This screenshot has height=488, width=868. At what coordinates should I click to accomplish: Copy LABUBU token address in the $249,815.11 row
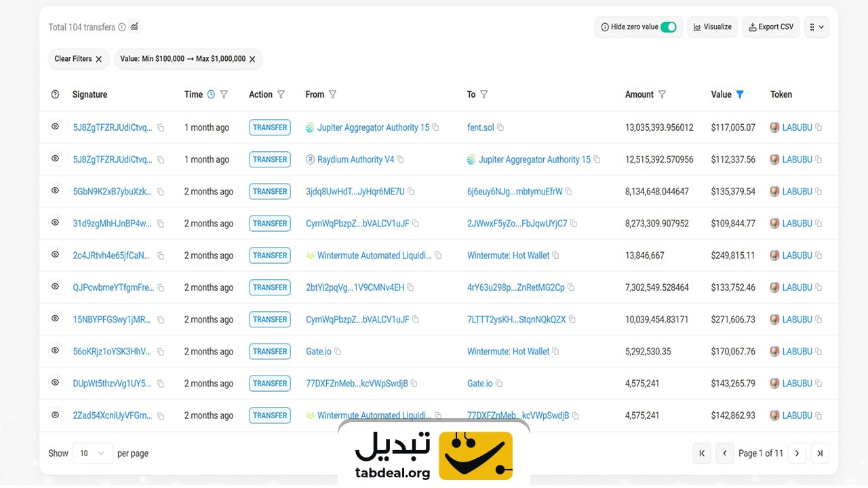coord(818,256)
